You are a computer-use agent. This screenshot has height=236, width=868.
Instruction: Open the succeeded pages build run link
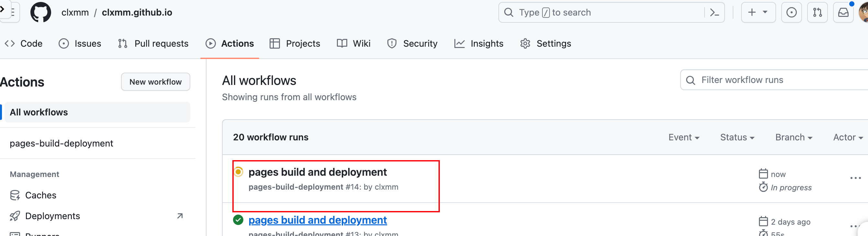(317, 220)
